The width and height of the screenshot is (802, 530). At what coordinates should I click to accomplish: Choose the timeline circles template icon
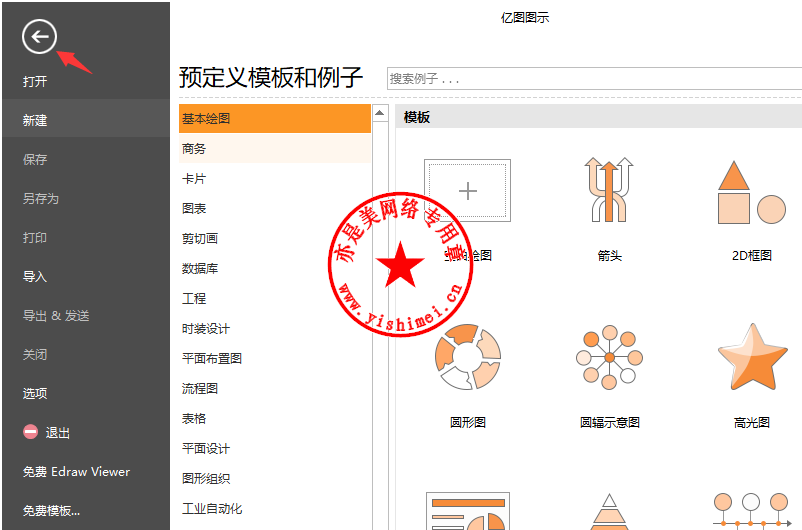click(x=751, y=511)
